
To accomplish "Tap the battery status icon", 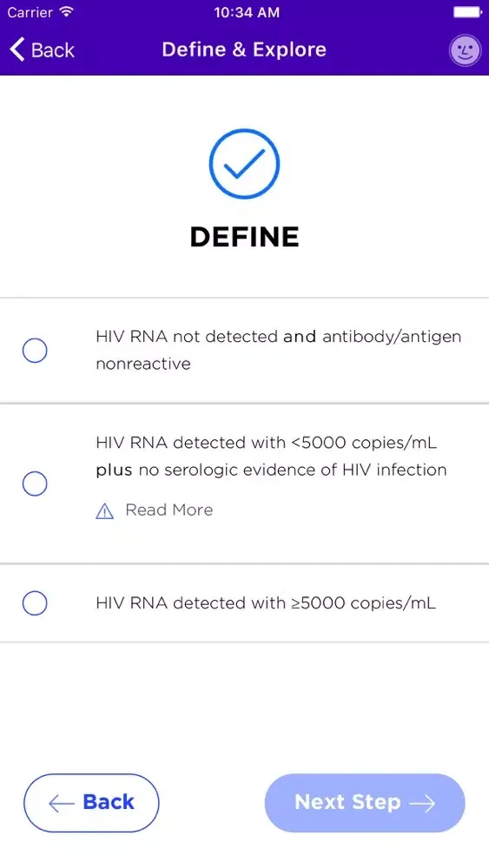I will pos(466,11).
